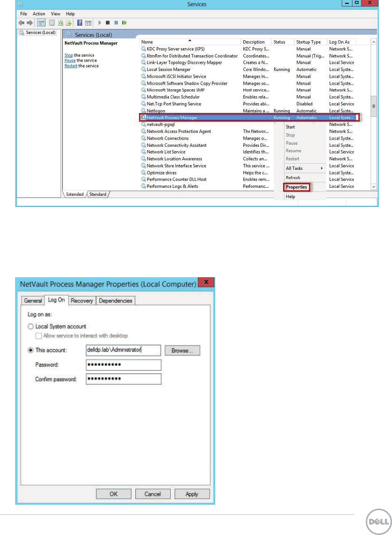Click the Pause Service toolbar icon
The image size is (392, 535).
(116, 23)
